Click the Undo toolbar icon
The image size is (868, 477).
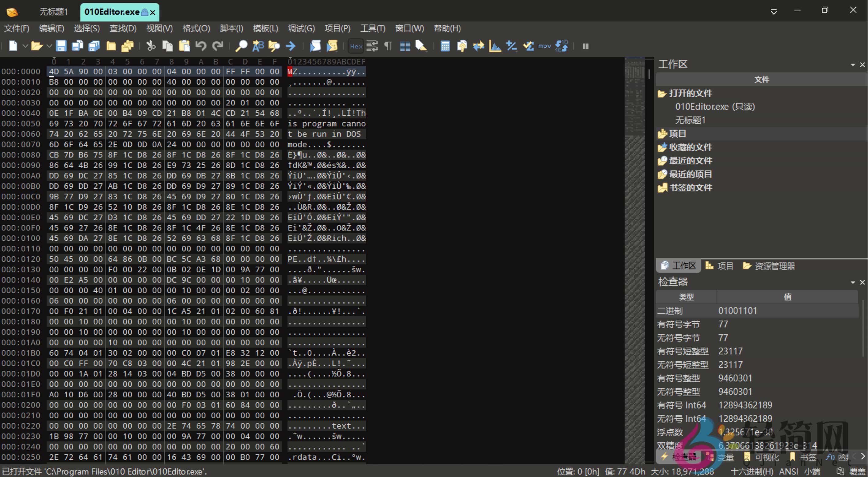pos(201,46)
